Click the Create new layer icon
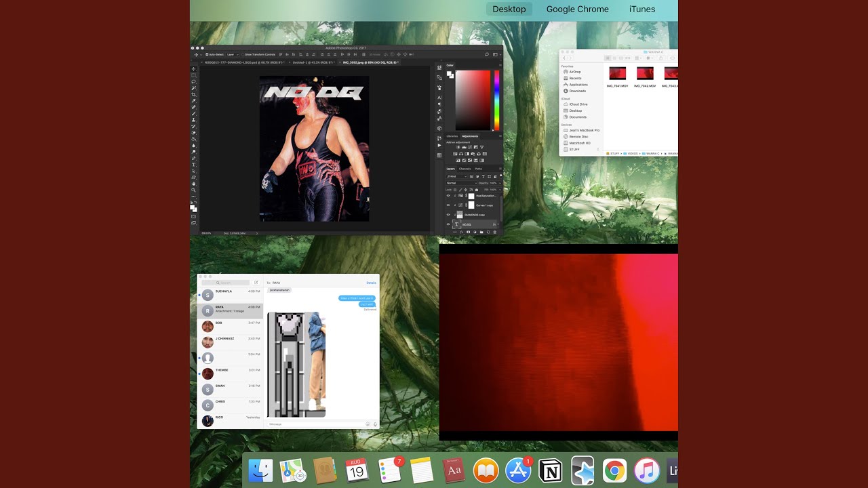 point(488,232)
